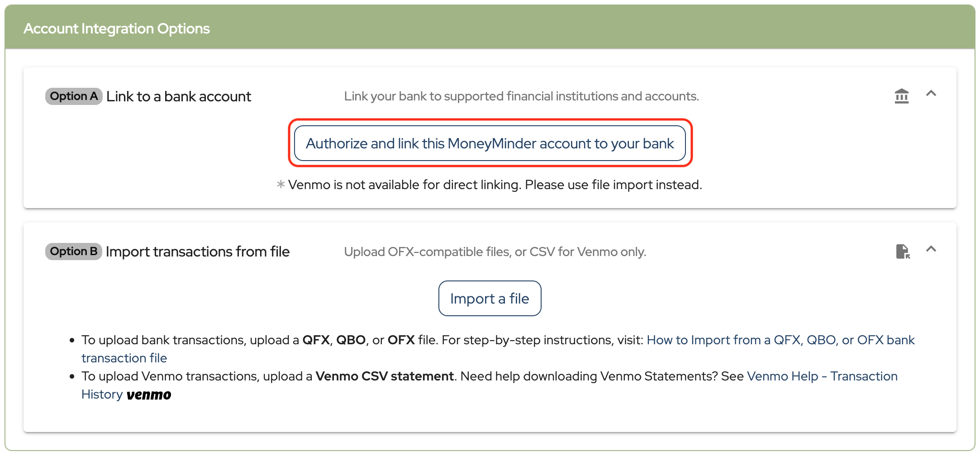The height and width of the screenshot is (456, 980).
Task: Click the Option A badge label
Action: tap(74, 96)
